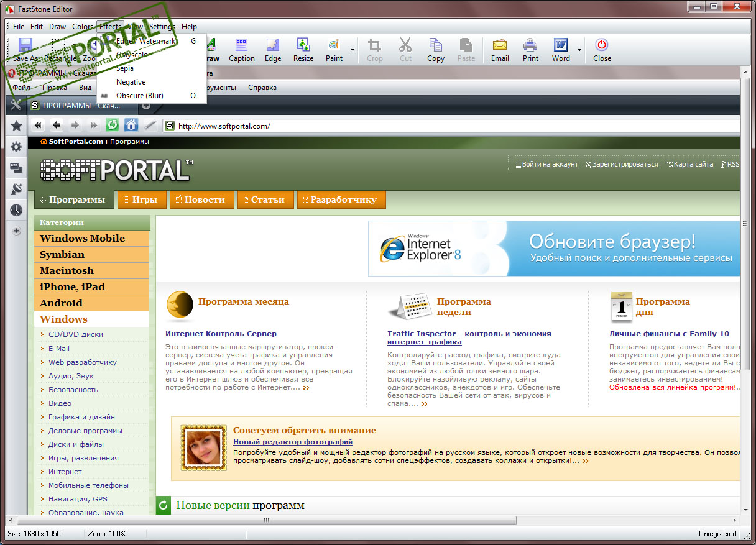756x545 pixels.
Task: Open the new tab plus button
Action: (146, 106)
